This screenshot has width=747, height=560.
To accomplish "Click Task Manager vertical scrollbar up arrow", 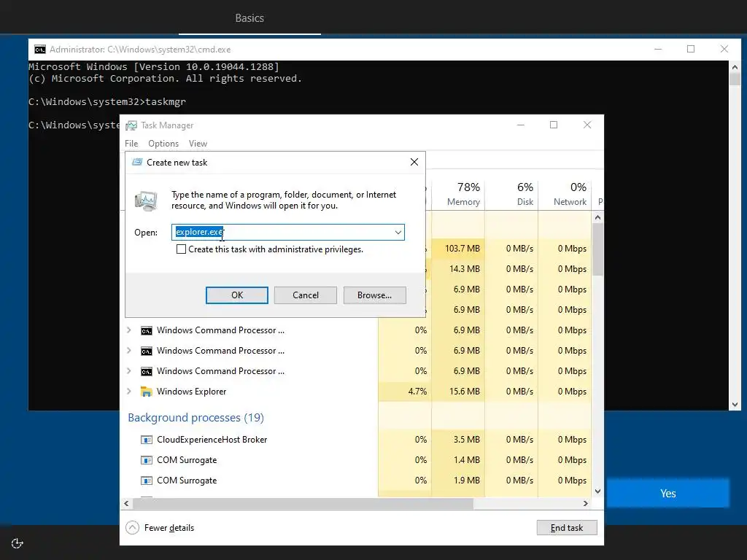I will 598,217.
